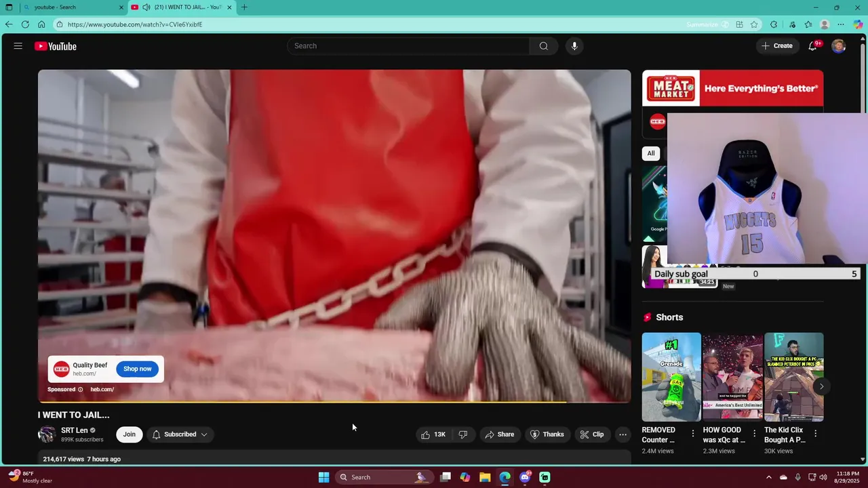This screenshot has height=488, width=868.
Task: Open options menu for REMOVED Counter short
Action: click(x=693, y=434)
